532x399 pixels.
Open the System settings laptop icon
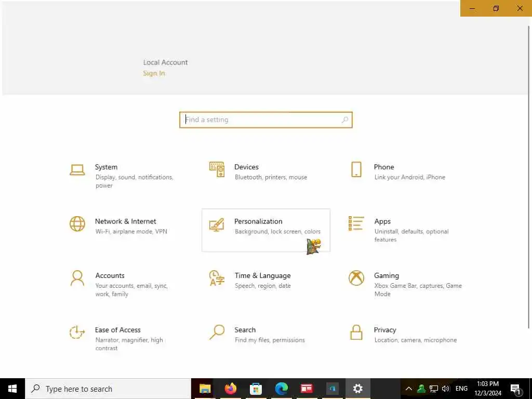(77, 170)
